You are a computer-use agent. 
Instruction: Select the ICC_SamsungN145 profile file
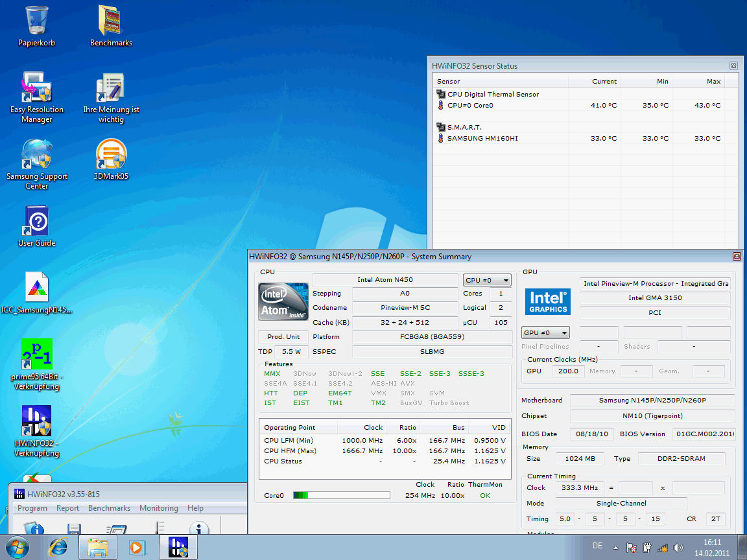(x=37, y=293)
